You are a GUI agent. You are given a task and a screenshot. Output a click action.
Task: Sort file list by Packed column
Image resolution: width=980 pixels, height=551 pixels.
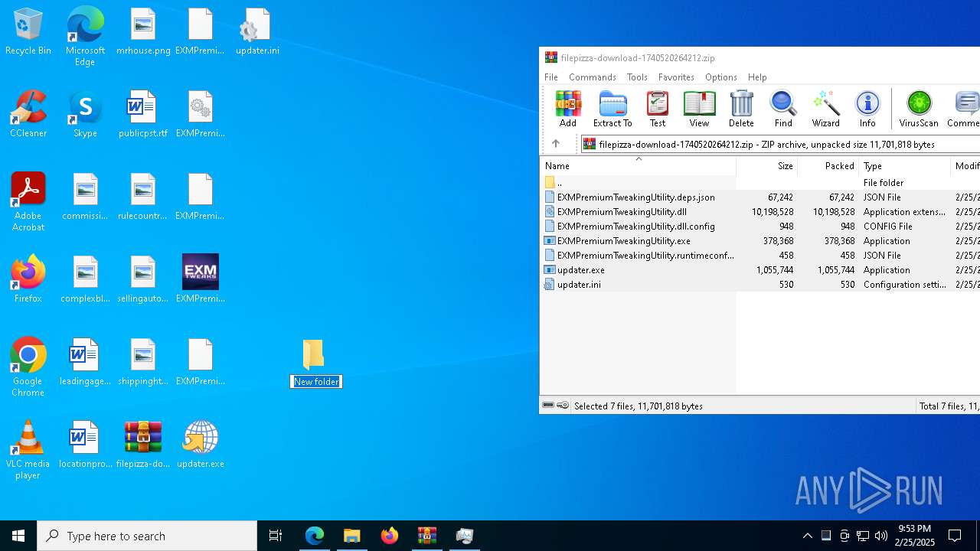click(x=828, y=166)
